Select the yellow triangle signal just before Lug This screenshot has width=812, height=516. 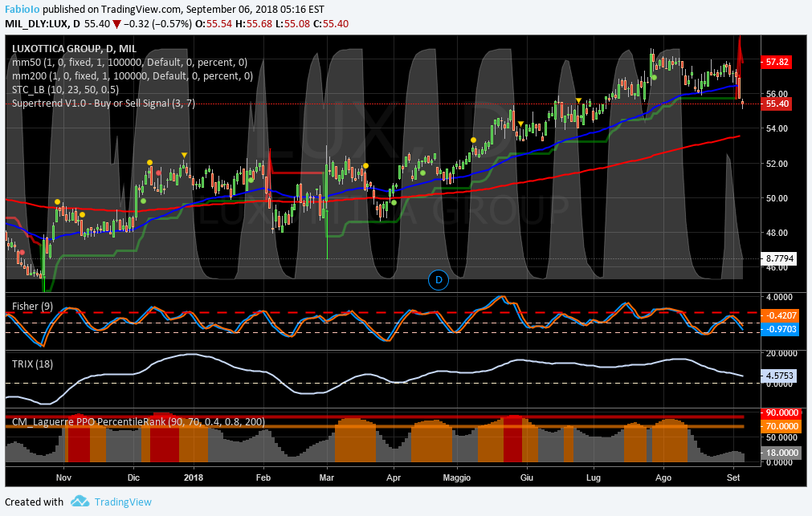(x=579, y=100)
